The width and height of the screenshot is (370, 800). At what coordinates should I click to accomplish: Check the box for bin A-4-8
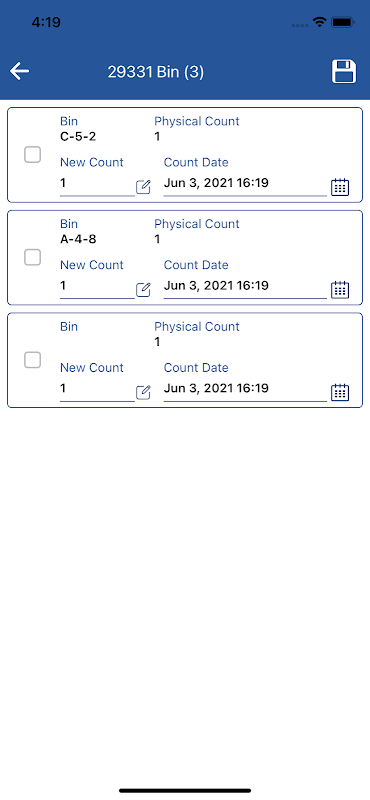point(33,257)
